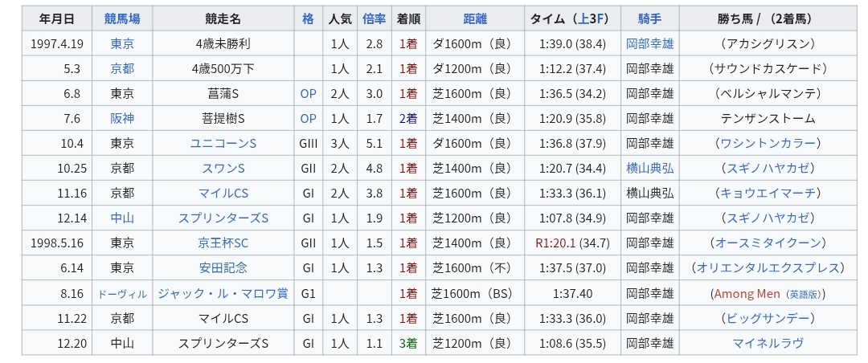Open the ジャック・ル・マロワ賞 link
This screenshot has width=868, height=363.
223,293
